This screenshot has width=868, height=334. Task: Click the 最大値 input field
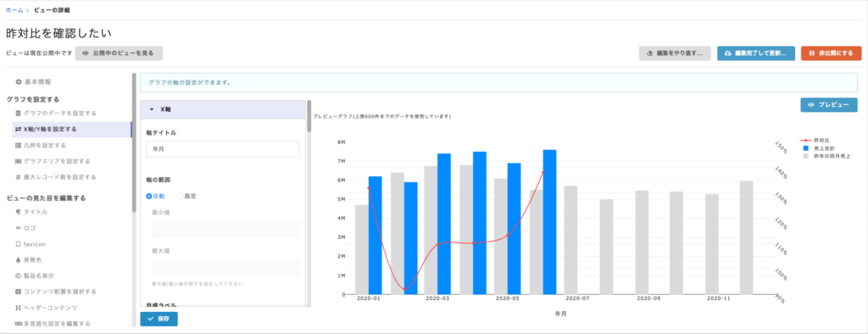[225, 268]
